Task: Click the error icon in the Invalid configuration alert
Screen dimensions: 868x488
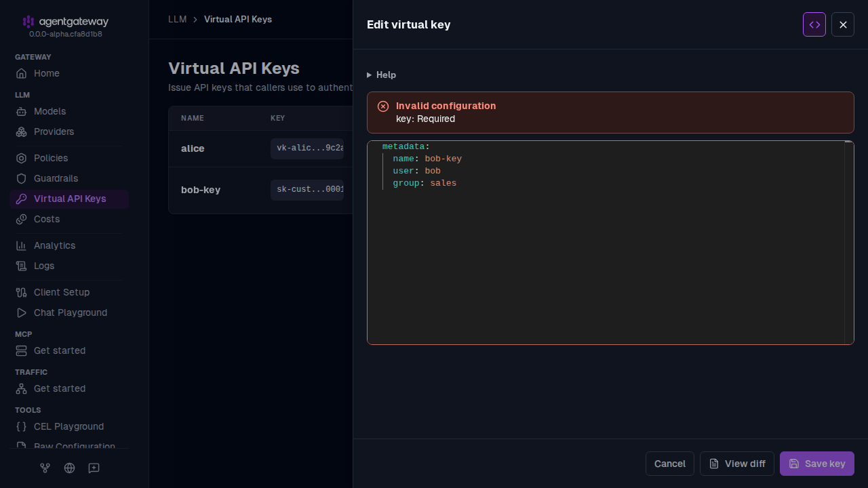Action: [x=383, y=106]
